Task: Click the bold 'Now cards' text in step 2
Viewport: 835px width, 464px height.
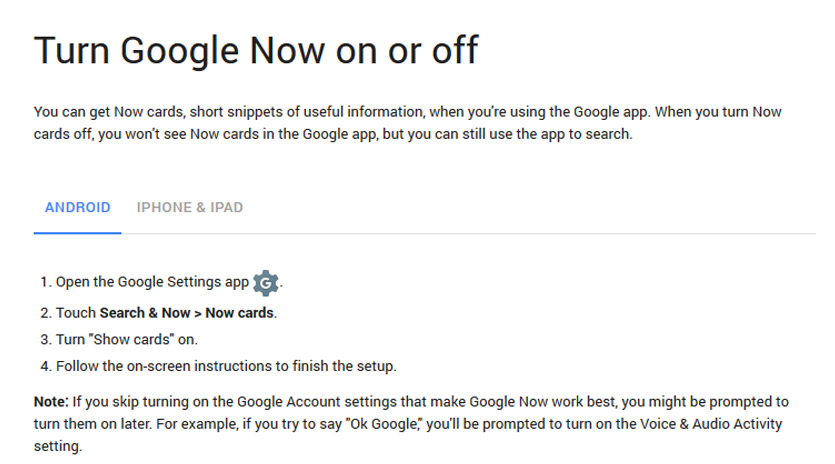Action: 240,313
